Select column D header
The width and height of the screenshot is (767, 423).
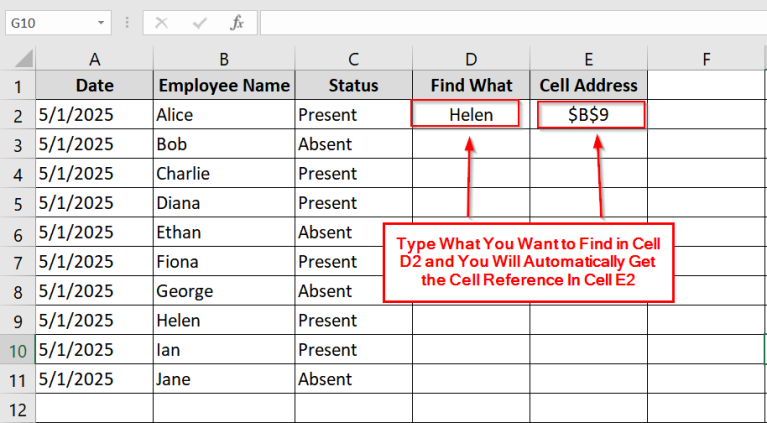(x=470, y=59)
